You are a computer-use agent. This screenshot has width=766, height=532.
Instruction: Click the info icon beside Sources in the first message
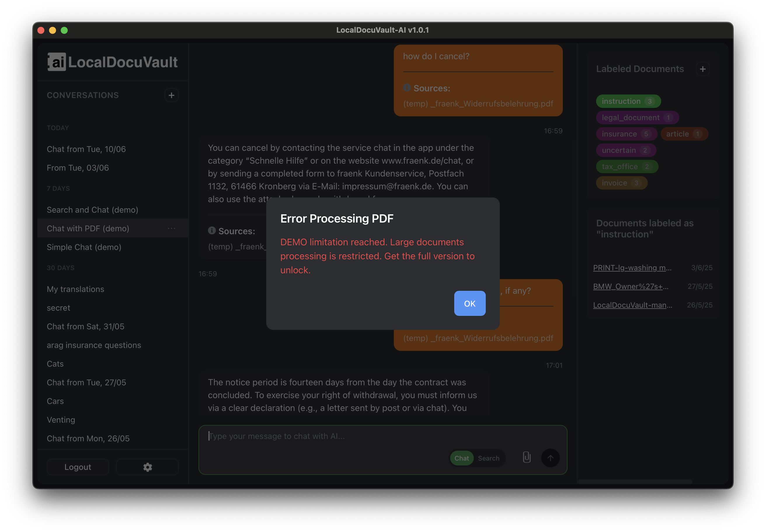pyautogui.click(x=407, y=88)
